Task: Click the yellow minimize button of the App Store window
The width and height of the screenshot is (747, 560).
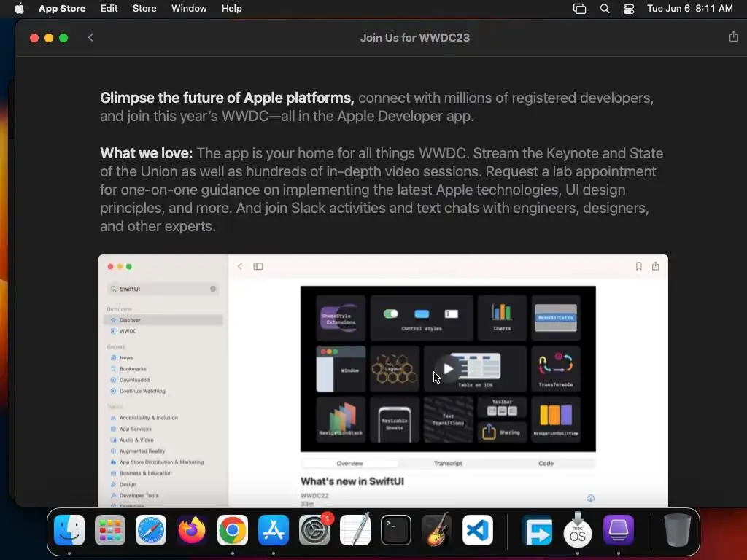Action: click(49, 38)
